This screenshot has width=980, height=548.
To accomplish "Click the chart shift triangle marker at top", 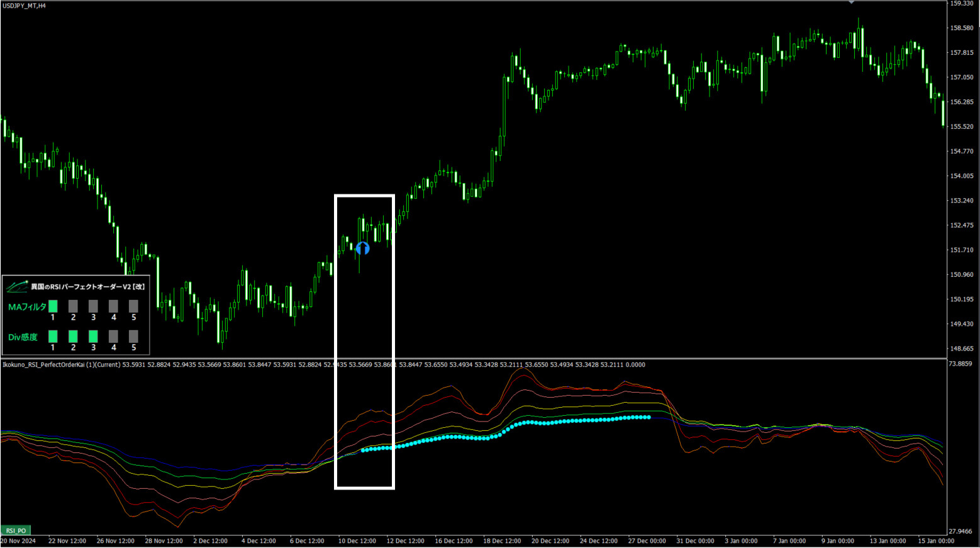I will (x=851, y=3).
